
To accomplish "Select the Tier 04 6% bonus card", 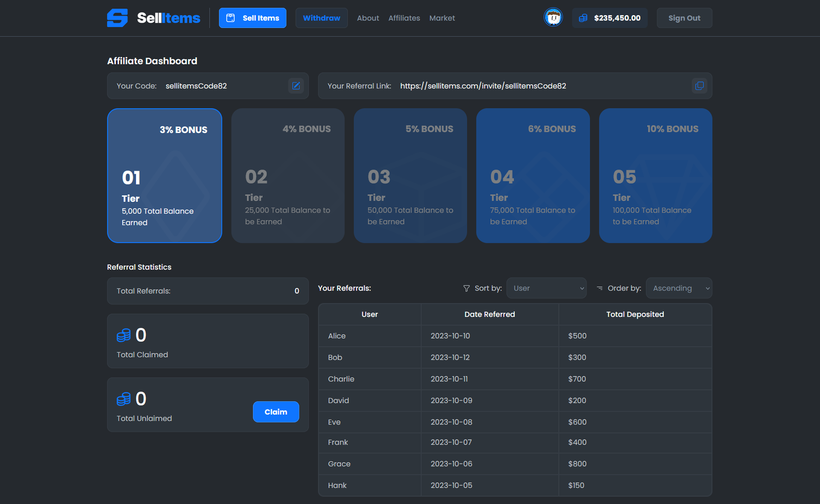I will tap(533, 176).
